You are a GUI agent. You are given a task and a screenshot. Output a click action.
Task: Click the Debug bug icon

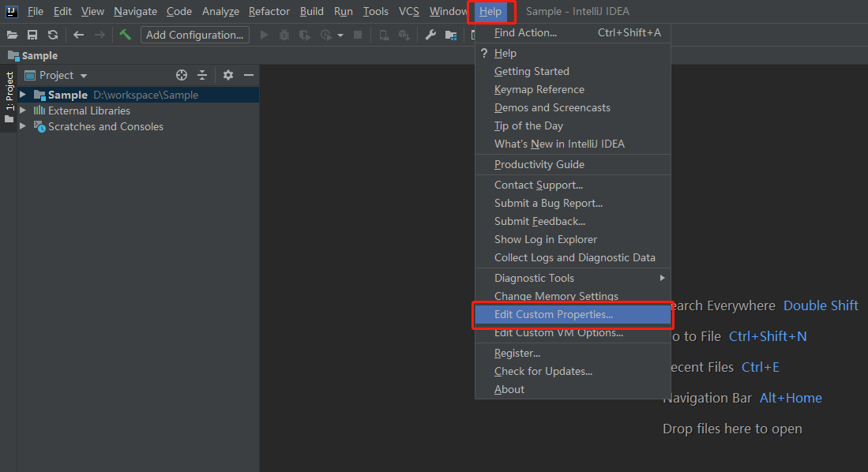click(284, 36)
